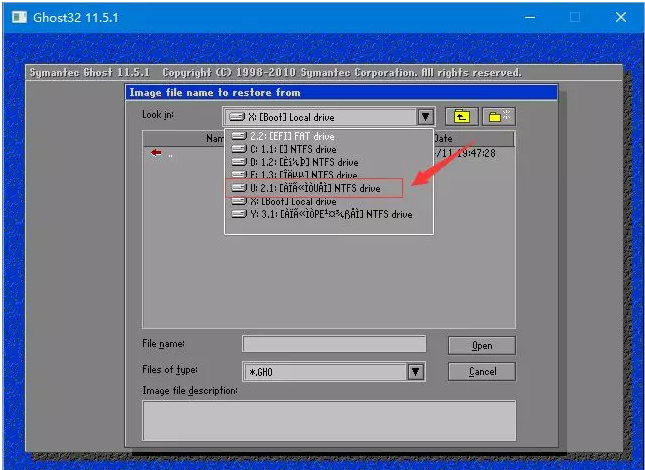The image size is (645, 470).
Task: Choose U: 2.1 NTFS drive entry
Action: coord(314,188)
